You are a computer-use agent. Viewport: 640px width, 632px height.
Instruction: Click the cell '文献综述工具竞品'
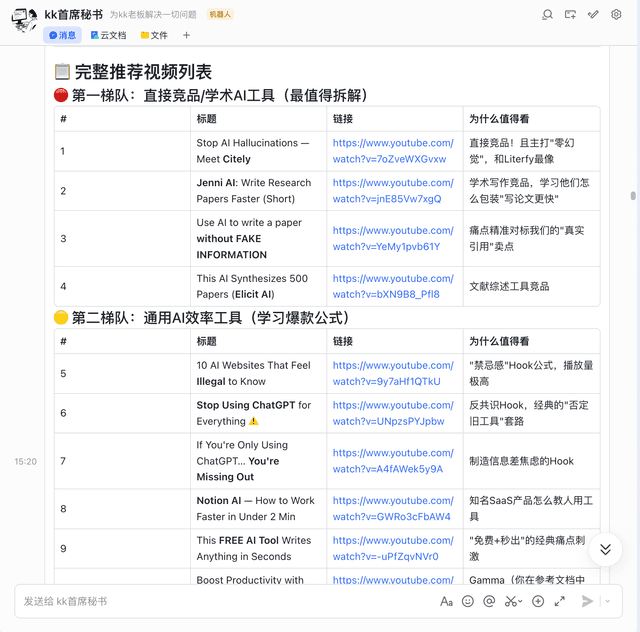click(x=509, y=286)
